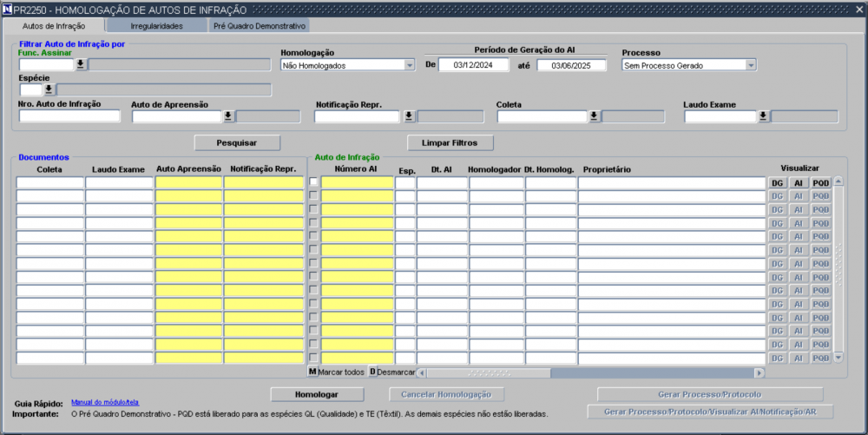Click the Limpar Filtros button
Screen dimensions: 868x435
point(450,142)
